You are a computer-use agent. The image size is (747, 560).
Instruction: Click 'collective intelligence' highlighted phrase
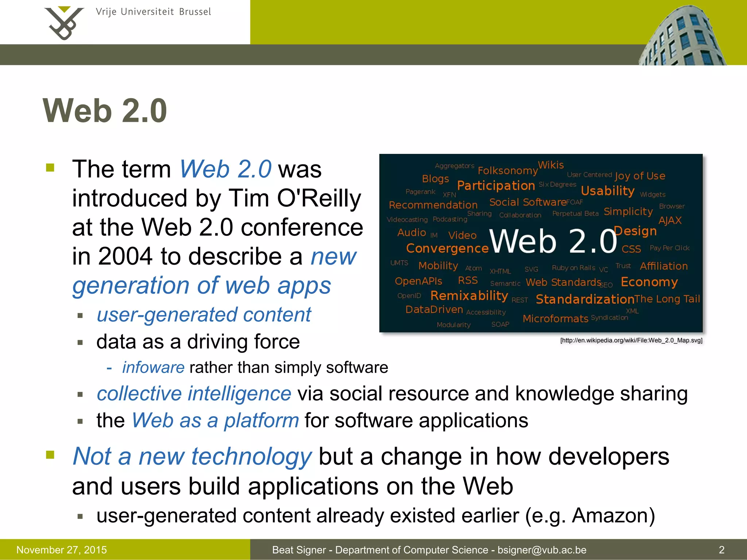tap(194, 394)
